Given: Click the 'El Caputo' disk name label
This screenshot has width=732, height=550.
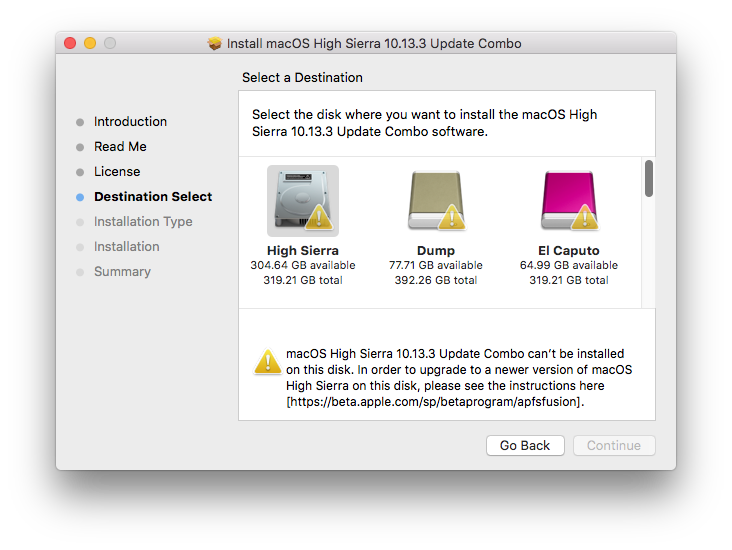Looking at the screenshot, I should tap(569, 251).
